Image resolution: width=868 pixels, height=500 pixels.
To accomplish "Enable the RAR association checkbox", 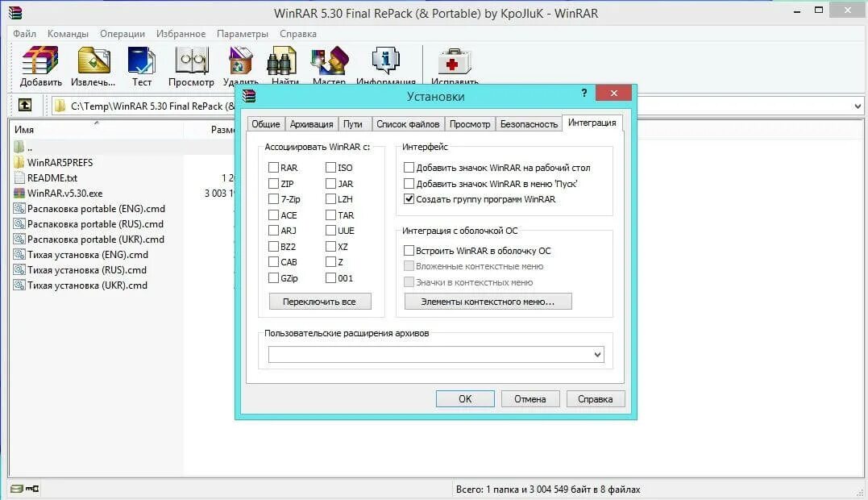I will tap(273, 167).
